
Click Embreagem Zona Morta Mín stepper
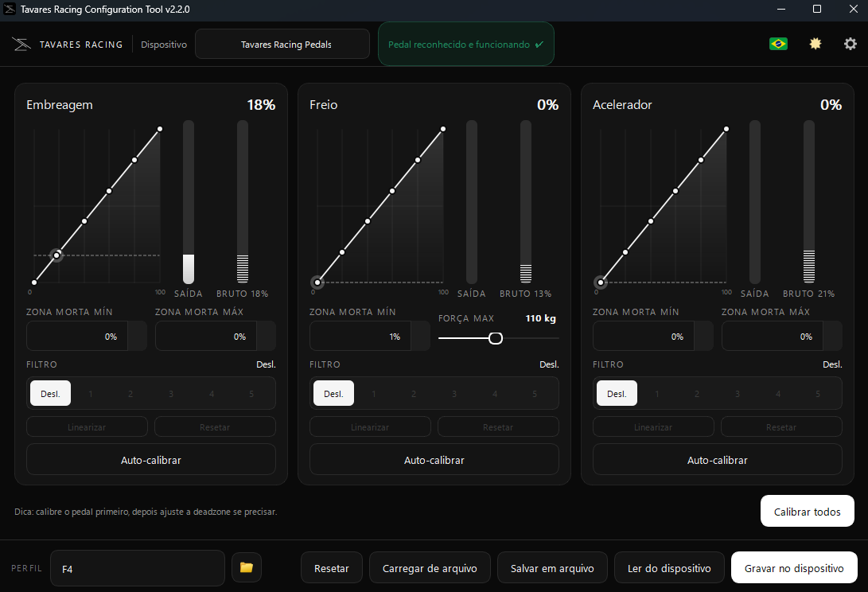138,336
